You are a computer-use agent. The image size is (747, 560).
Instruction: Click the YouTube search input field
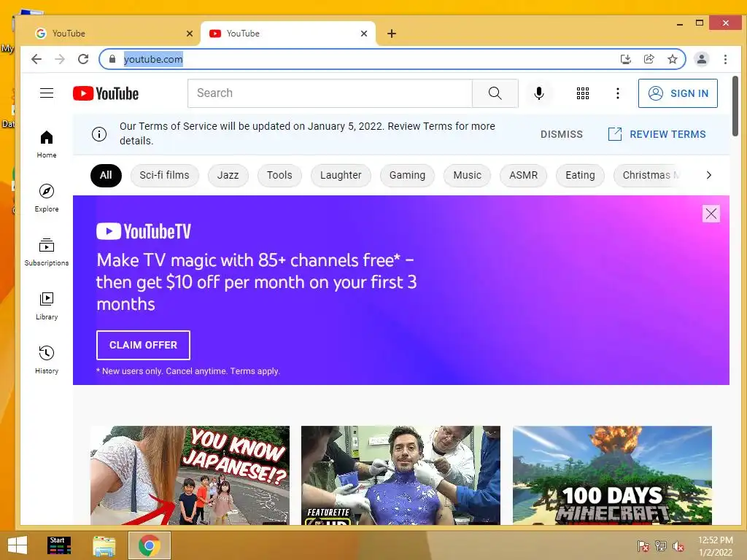point(330,93)
